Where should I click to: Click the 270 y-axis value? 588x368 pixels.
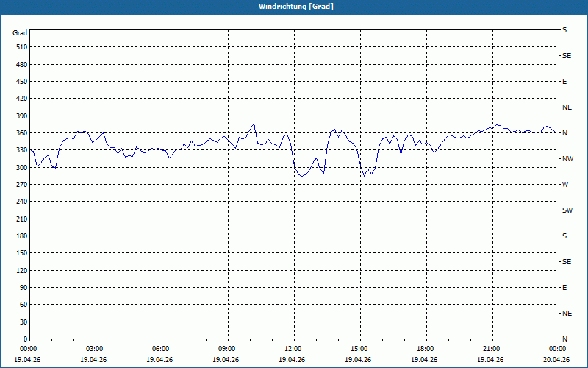point(22,185)
